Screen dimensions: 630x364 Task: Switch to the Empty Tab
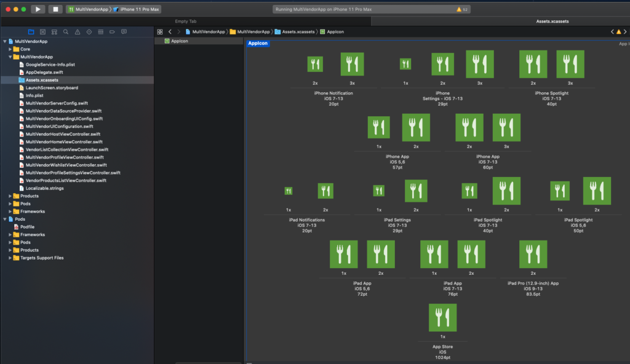186,21
